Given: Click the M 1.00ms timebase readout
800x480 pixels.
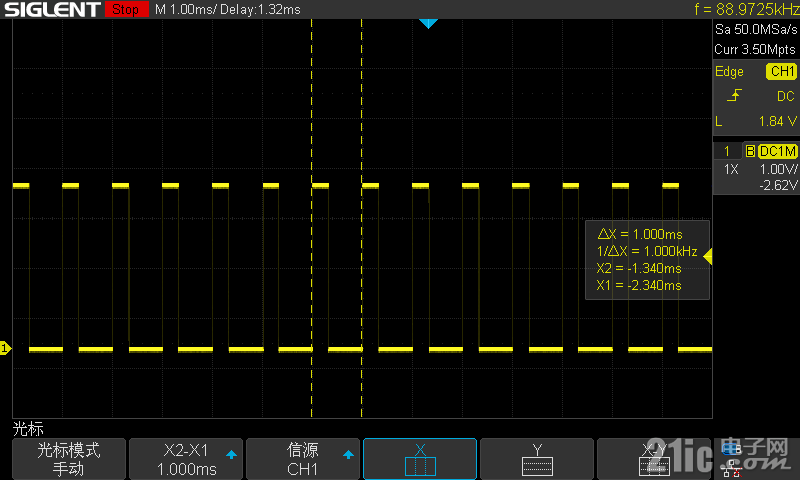Looking at the screenshot, I should pyautogui.click(x=185, y=9).
